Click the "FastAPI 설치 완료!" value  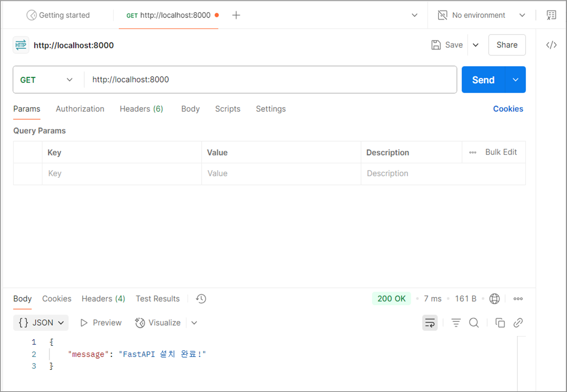coord(162,354)
